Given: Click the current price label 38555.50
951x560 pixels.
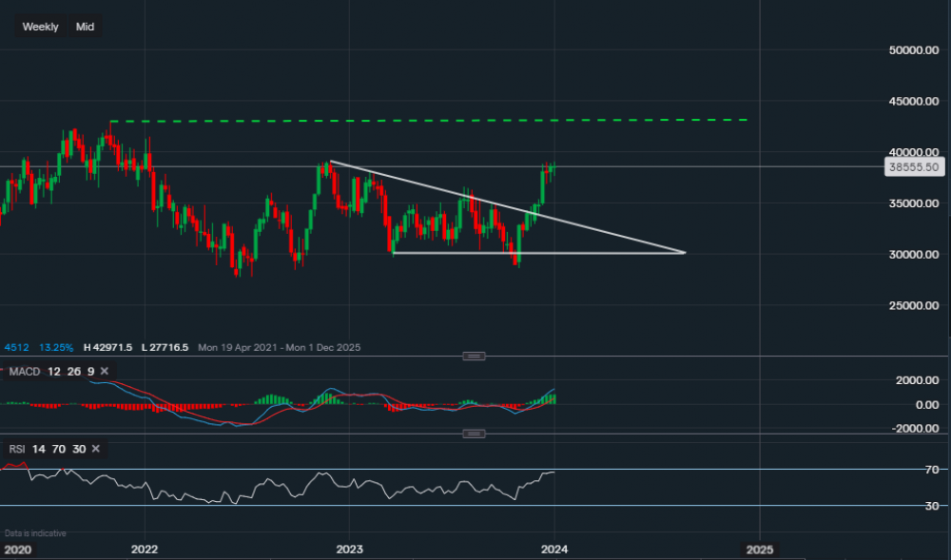Looking at the screenshot, I should pyautogui.click(x=913, y=166).
